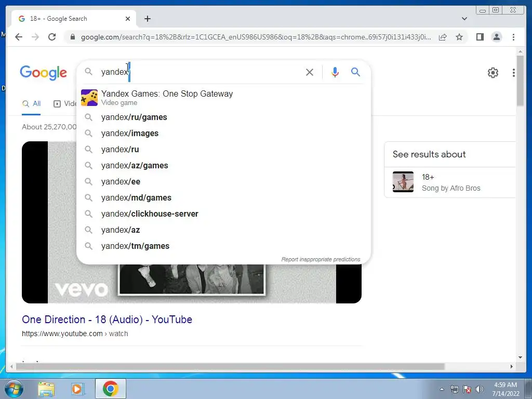
Task: Click the browser forward arrow
Action: point(35,37)
